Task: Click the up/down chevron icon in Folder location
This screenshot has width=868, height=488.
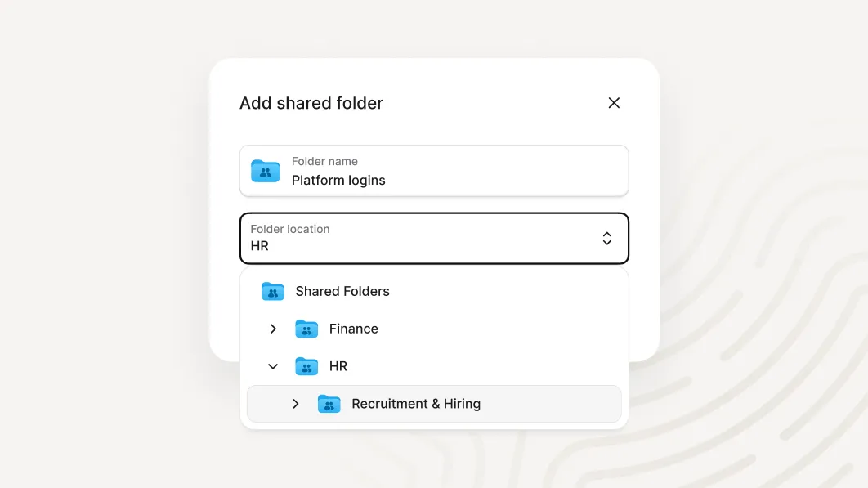Action: pos(607,238)
